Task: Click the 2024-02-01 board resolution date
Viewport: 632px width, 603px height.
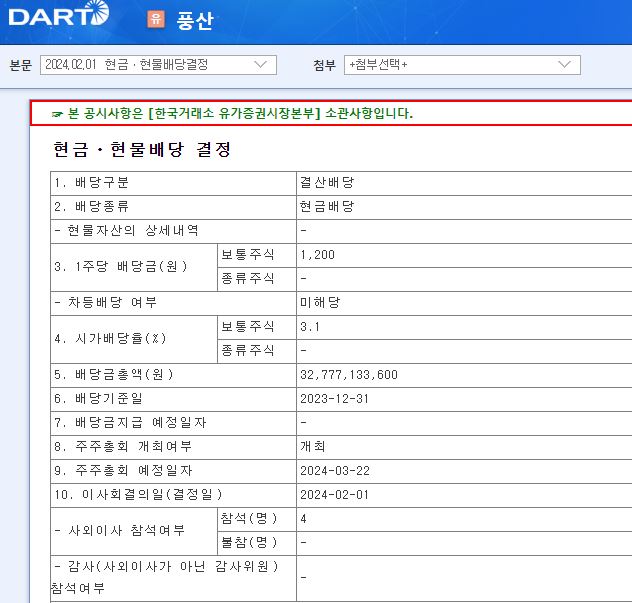Action: click(335, 495)
